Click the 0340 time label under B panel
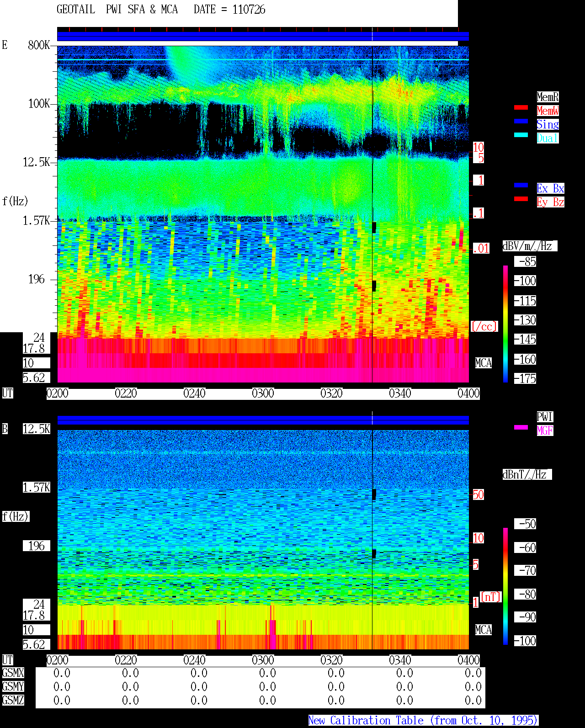Viewport: 585px width, 728px height. tap(400, 660)
